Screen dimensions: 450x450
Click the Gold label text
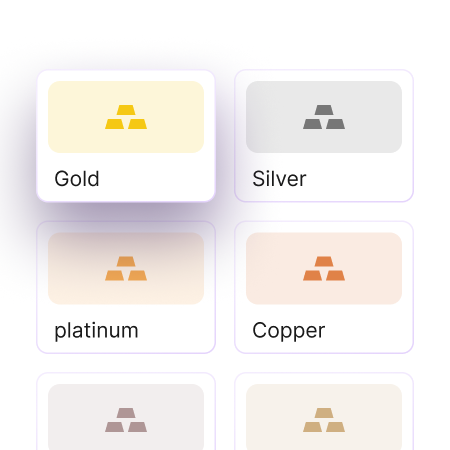77,179
